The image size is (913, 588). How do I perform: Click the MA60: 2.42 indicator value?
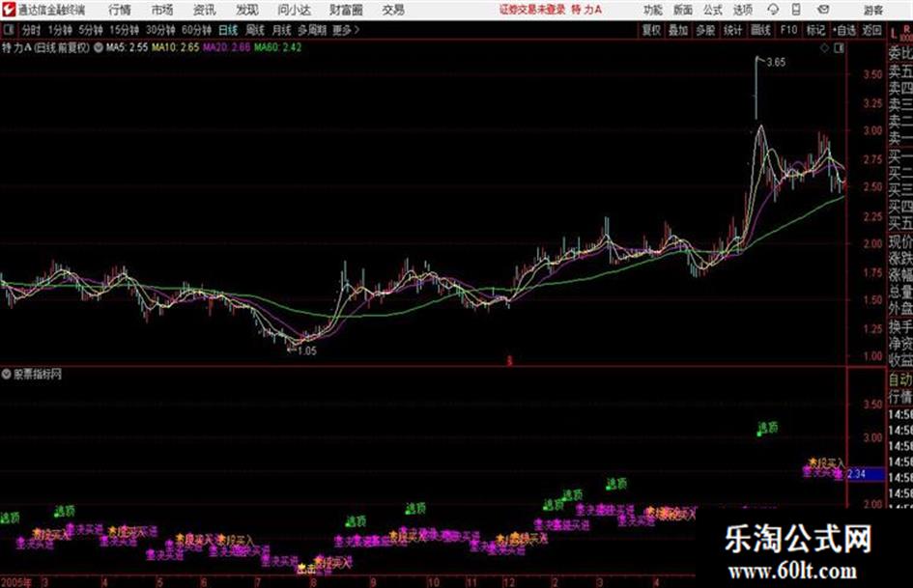pos(277,47)
